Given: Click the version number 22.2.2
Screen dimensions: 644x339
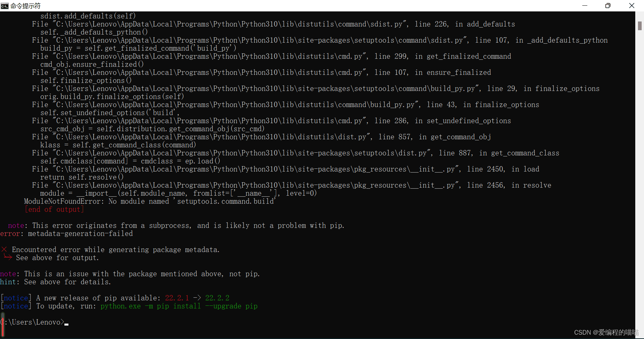Looking at the screenshot, I should coord(217,298).
